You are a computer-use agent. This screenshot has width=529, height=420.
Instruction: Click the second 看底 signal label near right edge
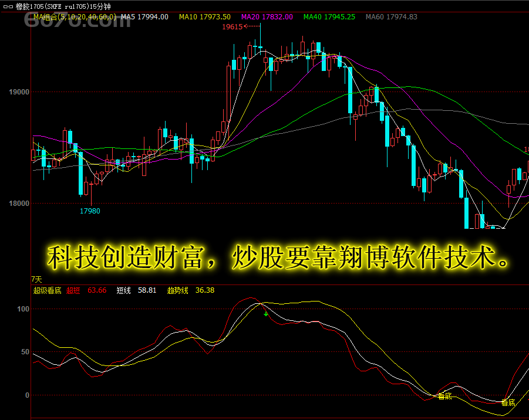[508, 402]
